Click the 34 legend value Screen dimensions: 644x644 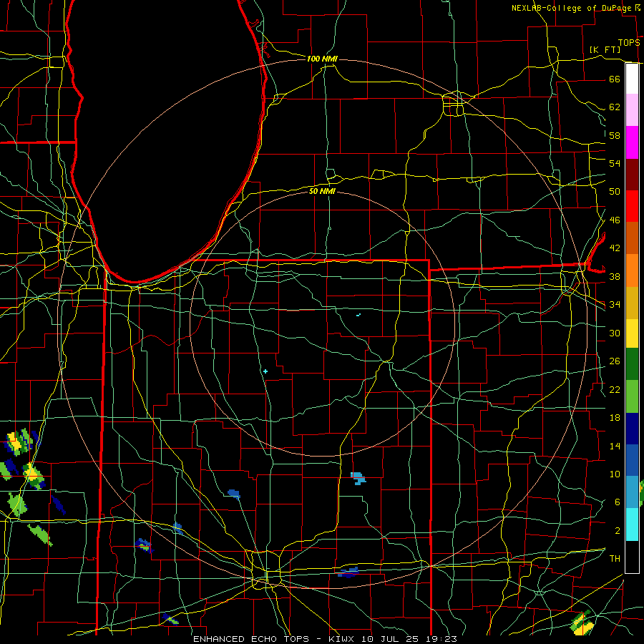[615, 305]
